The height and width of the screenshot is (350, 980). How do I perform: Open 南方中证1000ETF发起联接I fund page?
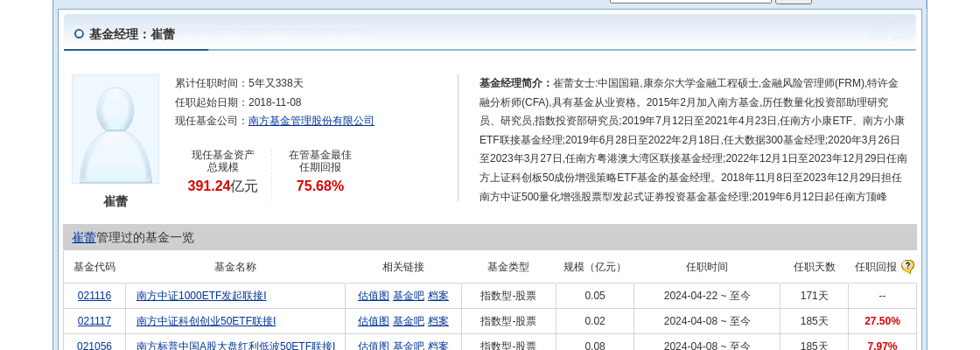point(201,296)
